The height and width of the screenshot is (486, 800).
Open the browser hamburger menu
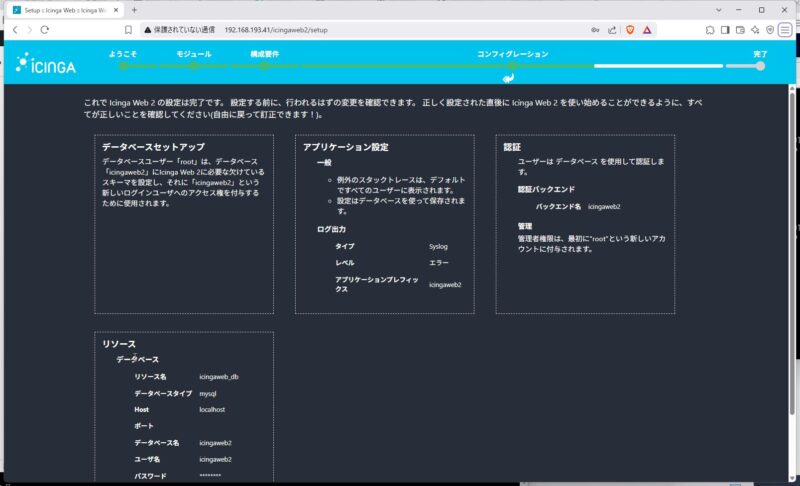[785, 30]
